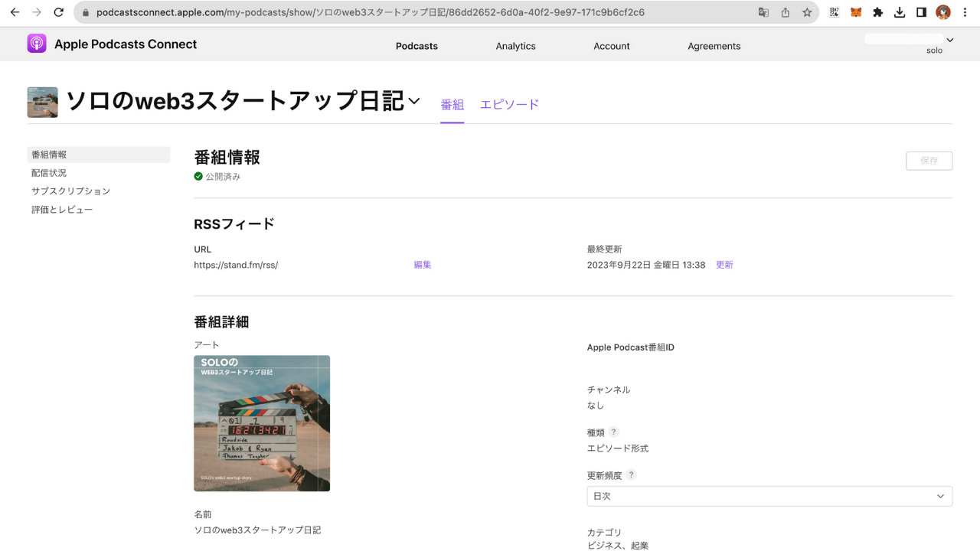Click the date 2023年9月22日 金曜日 13:38
Image resolution: width=980 pixels, height=551 pixels.
(x=646, y=265)
